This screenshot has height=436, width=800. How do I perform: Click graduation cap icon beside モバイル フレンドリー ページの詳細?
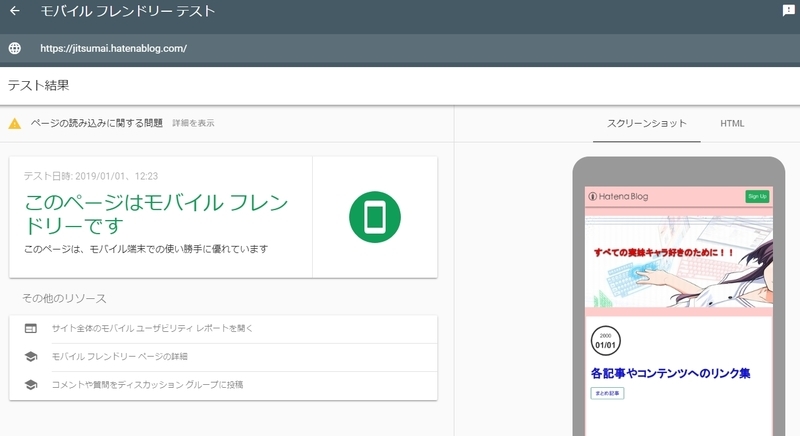click(x=31, y=356)
